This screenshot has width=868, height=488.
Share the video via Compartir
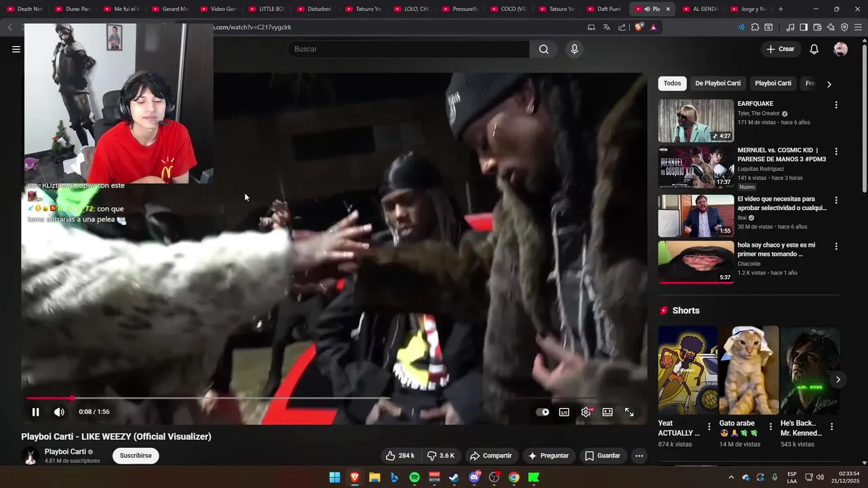click(491, 455)
